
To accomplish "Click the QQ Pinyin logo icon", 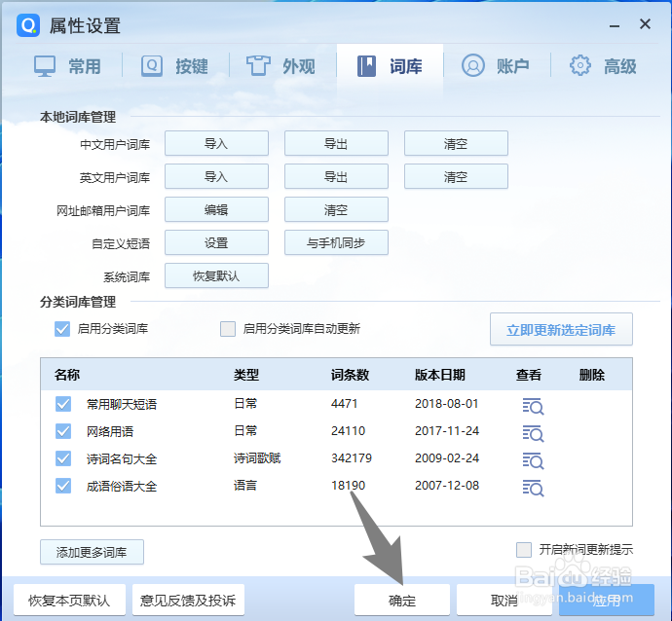I will [x=28, y=25].
